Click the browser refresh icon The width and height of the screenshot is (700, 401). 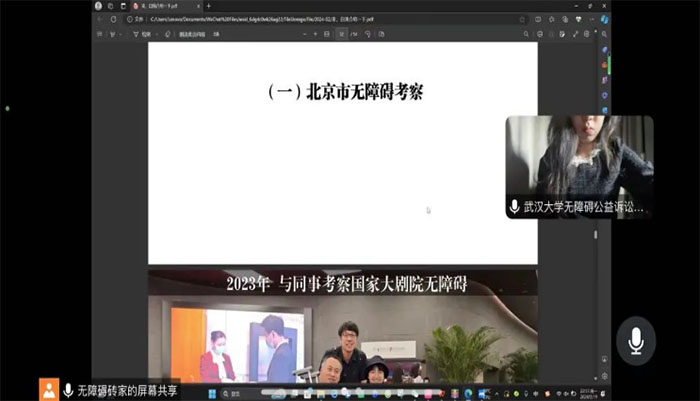[113, 18]
